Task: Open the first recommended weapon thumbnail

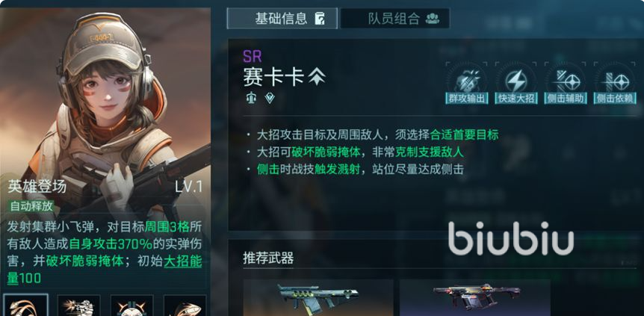Action: (x=318, y=297)
